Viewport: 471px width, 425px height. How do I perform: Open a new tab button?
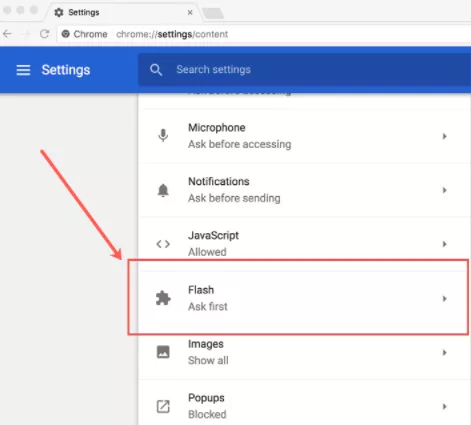coord(213,13)
